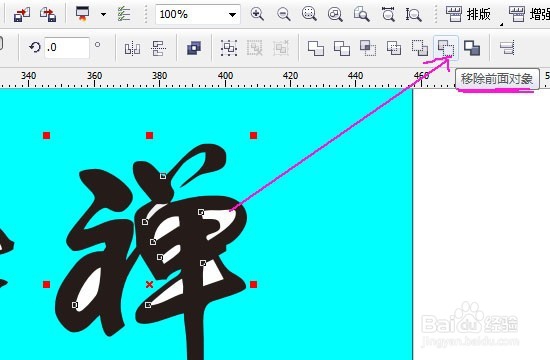
Task: Click the green checklist options icon
Action: [x=124, y=14]
